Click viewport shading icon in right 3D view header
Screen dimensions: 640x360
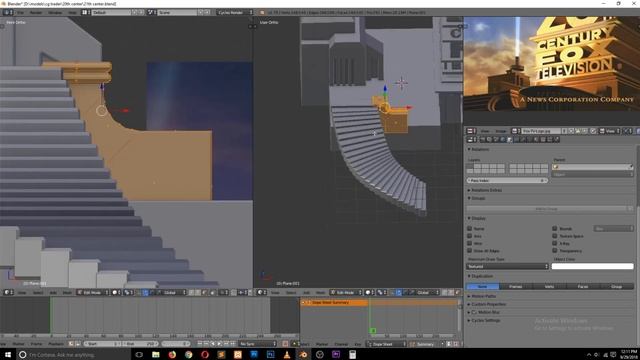369,292
